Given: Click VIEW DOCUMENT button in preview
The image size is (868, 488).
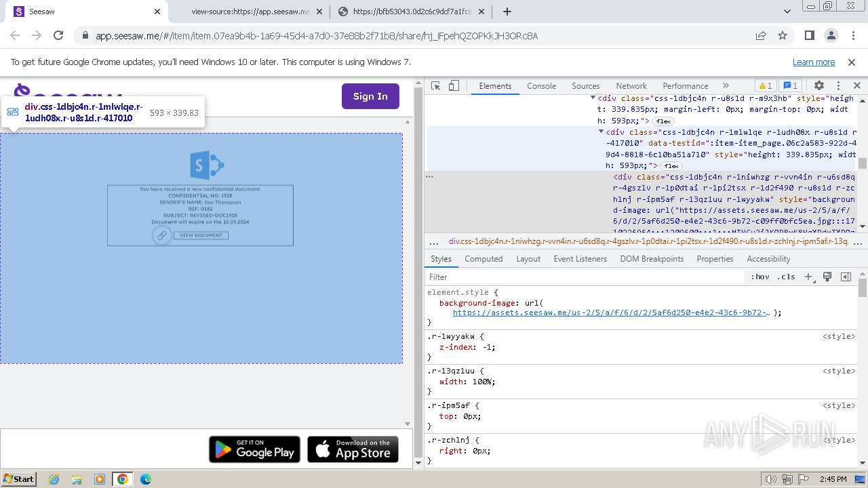Looking at the screenshot, I should [201, 235].
